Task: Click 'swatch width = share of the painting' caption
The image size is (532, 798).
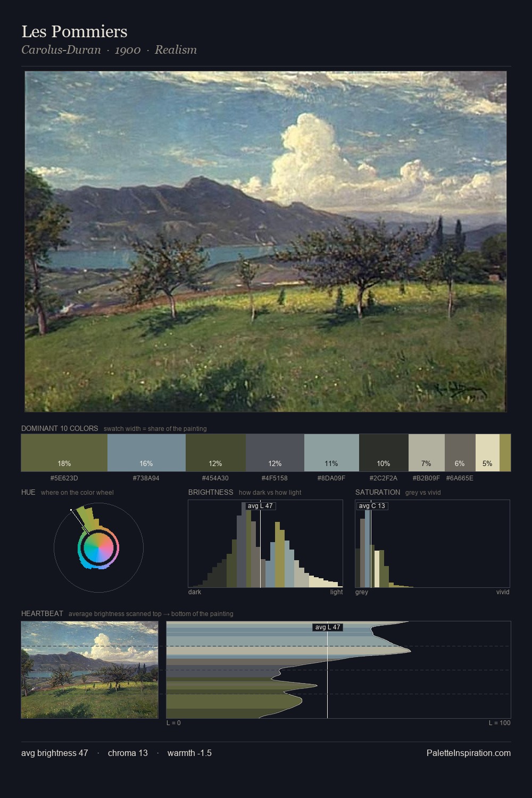Action: coord(155,429)
